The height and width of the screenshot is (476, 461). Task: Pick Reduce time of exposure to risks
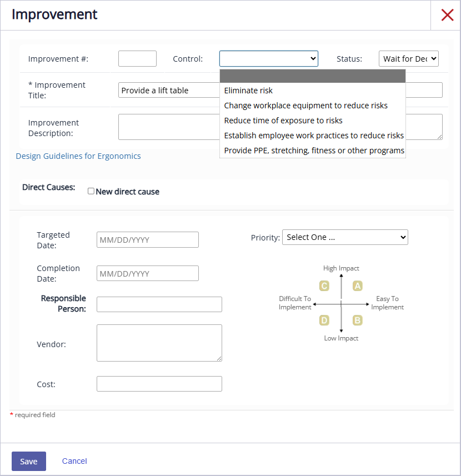point(283,121)
